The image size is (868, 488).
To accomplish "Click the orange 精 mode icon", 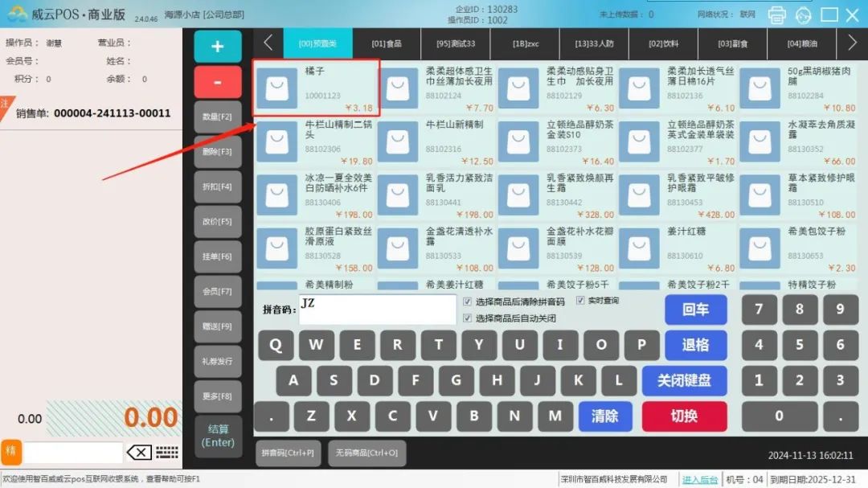I will (11, 452).
